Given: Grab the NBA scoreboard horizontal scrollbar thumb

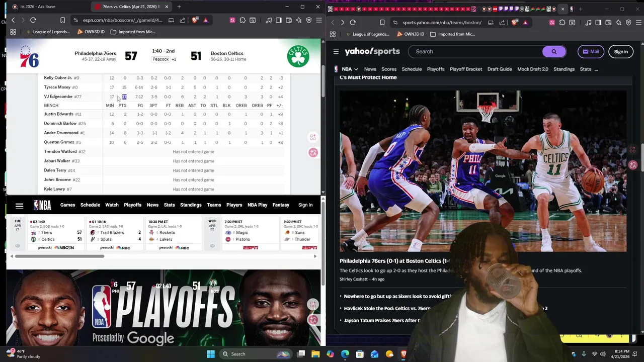Looking at the screenshot, I should point(59,256).
